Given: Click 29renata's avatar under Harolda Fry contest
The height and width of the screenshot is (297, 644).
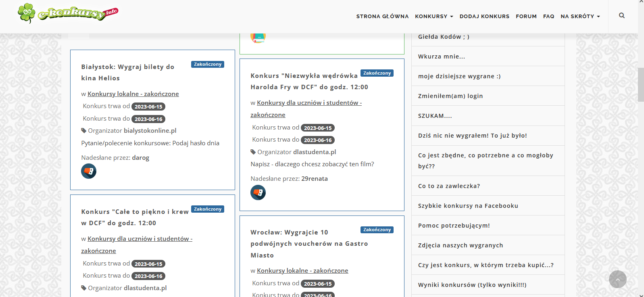Looking at the screenshot, I should (258, 192).
